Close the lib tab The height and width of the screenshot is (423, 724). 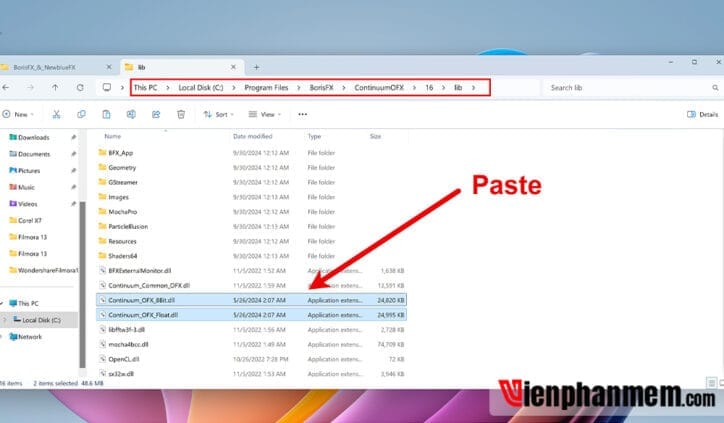[233, 67]
